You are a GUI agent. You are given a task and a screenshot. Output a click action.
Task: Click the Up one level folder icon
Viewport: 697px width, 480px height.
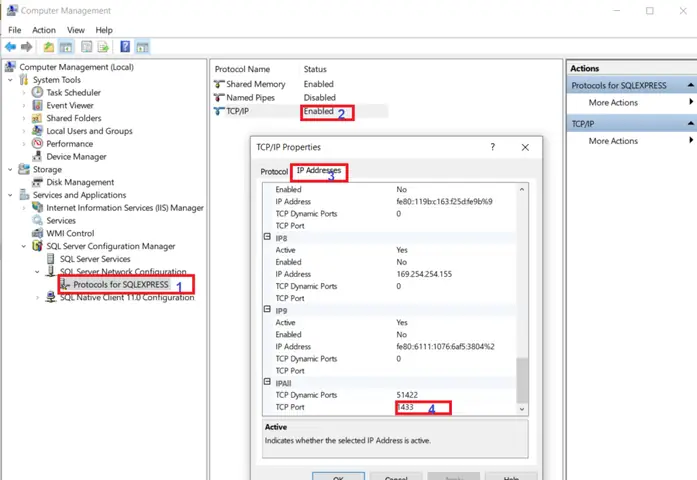pyautogui.click(x=48, y=47)
